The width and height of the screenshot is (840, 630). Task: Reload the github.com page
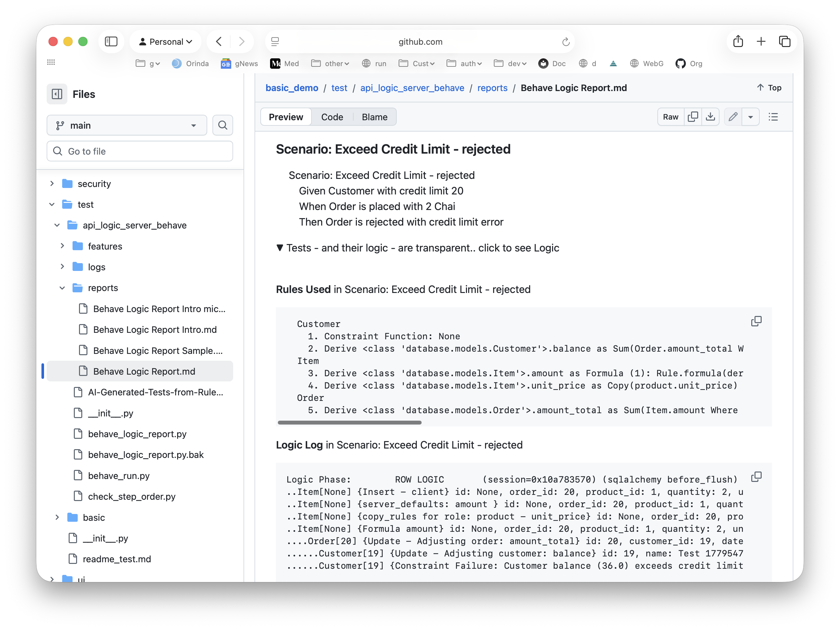[x=566, y=41]
